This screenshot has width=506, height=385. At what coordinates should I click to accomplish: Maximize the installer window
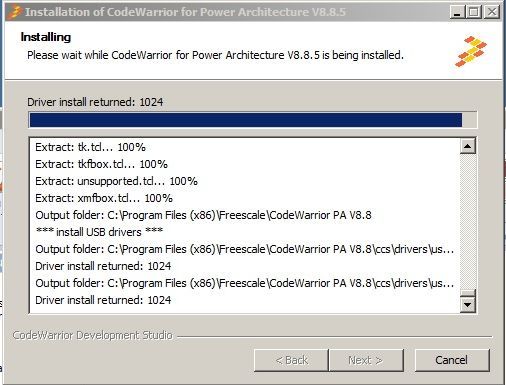click(473, 13)
